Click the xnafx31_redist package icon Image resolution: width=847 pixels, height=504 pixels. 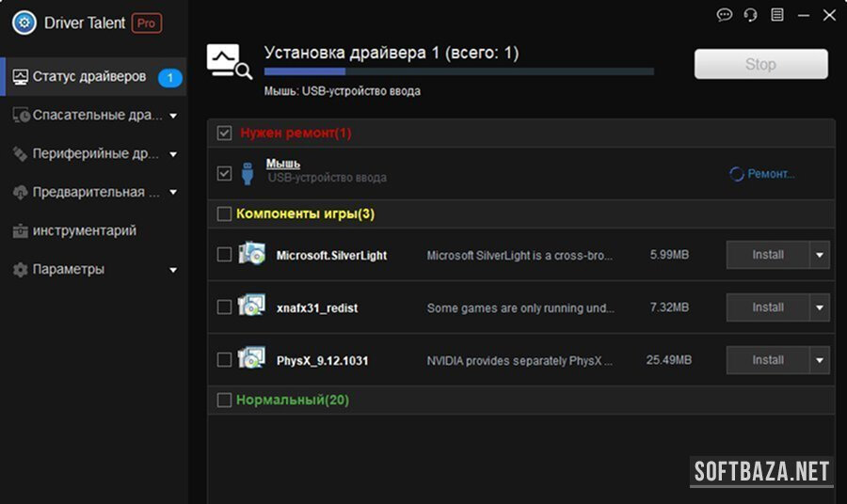[251, 306]
